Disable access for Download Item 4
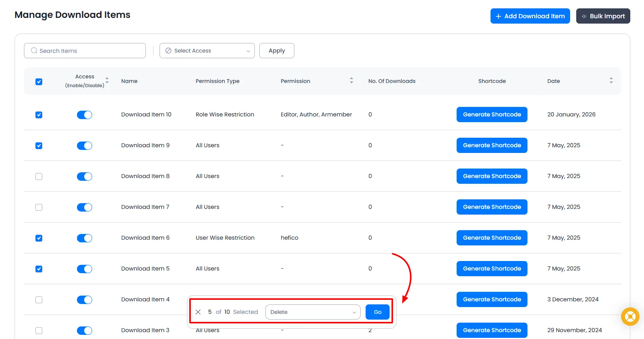The height and width of the screenshot is (339, 644). pyautogui.click(x=85, y=300)
